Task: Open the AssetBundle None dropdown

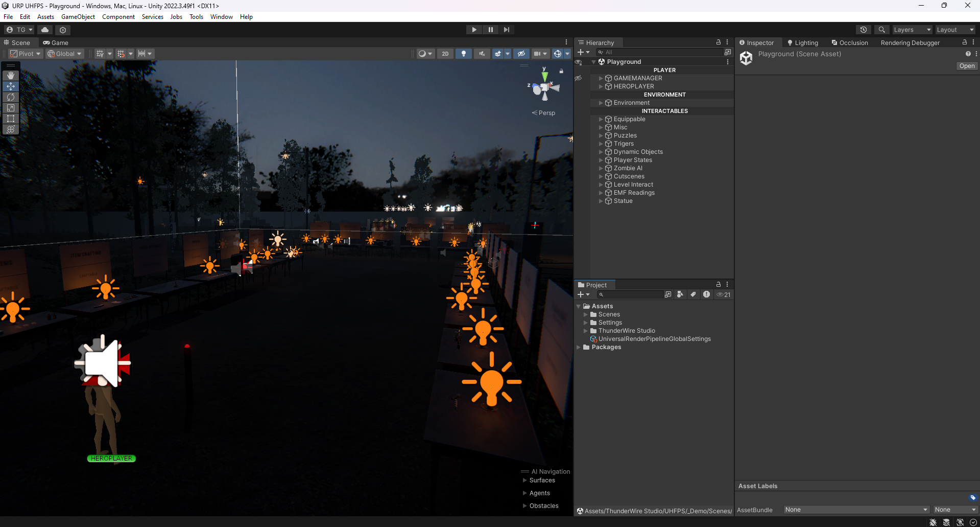Action: tap(856, 510)
